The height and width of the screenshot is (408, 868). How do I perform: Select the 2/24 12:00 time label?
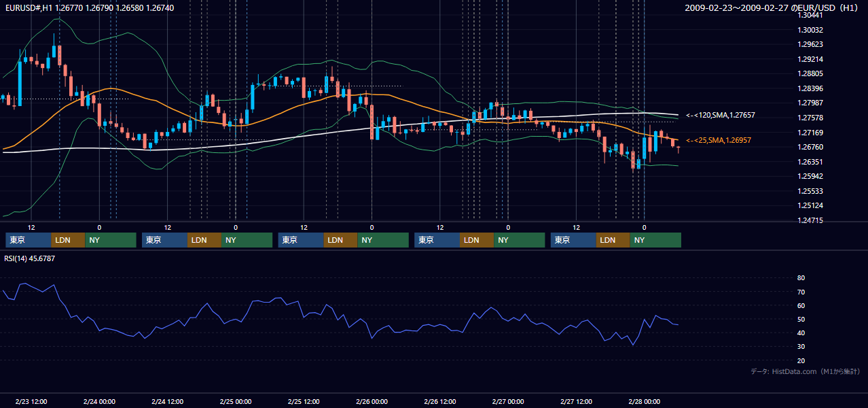click(x=168, y=402)
